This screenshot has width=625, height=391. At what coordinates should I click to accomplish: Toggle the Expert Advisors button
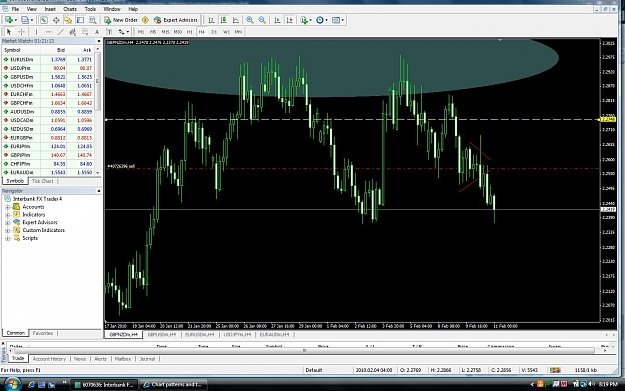[x=176, y=20]
